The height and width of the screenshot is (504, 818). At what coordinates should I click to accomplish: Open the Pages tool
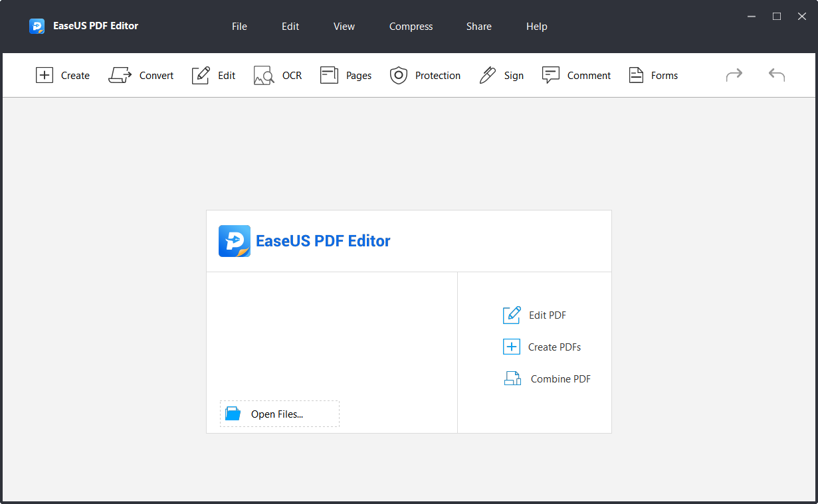346,75
